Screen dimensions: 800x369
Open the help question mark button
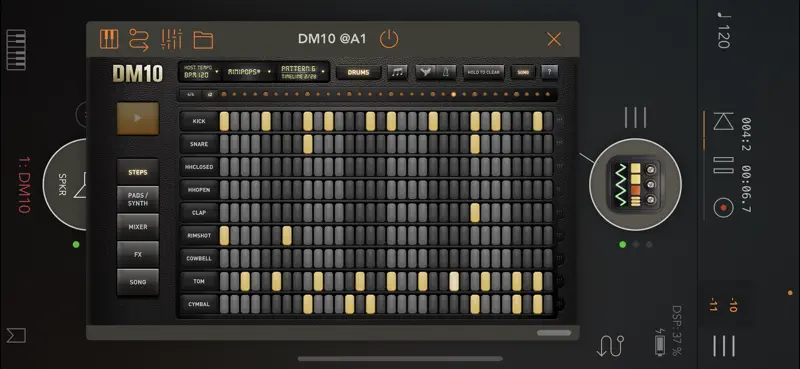pos(549,72)
